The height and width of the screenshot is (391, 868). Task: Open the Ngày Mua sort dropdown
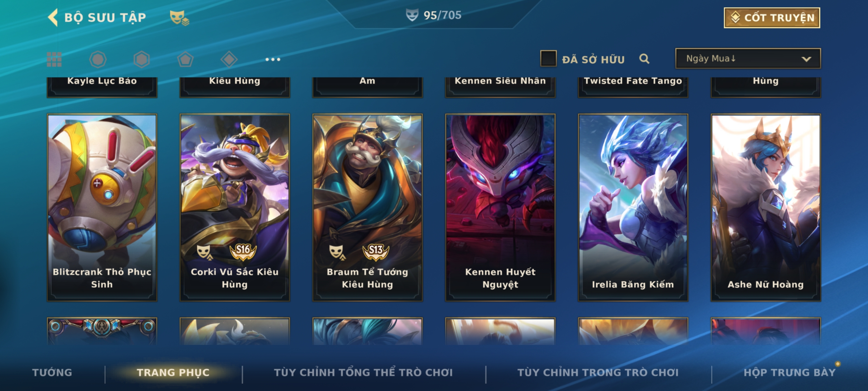[x=748, y=59]
